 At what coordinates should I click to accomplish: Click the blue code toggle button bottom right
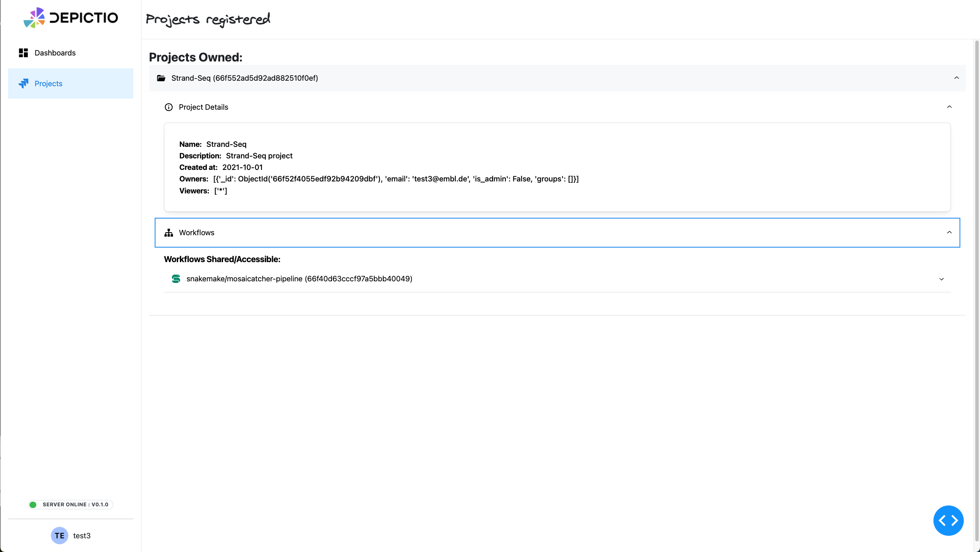point(948,520)
